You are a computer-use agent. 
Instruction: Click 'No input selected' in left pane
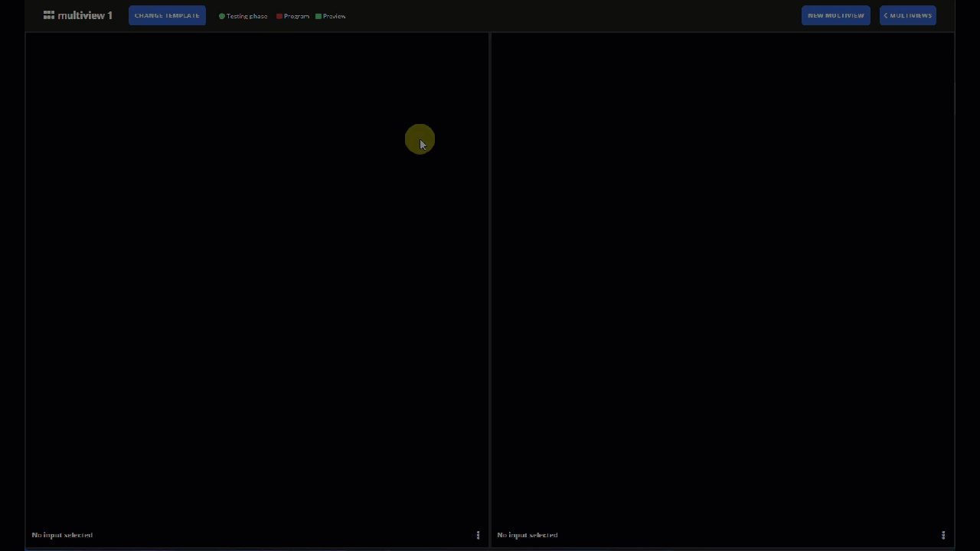[62, 535]
